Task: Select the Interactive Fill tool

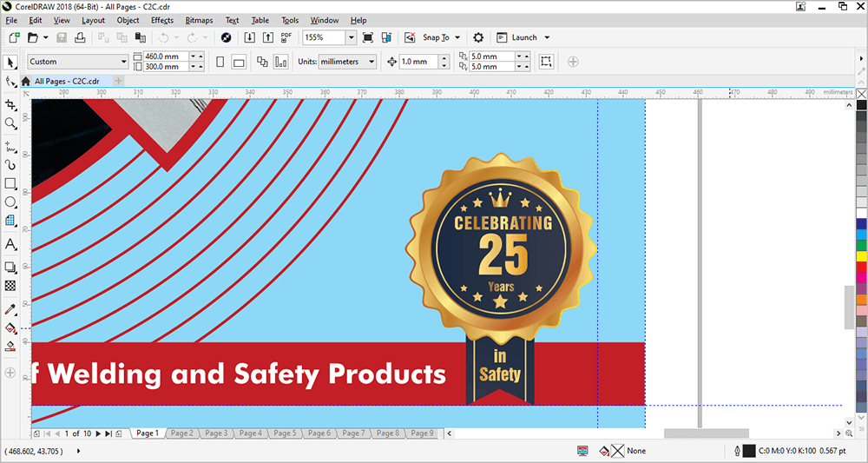Action: pyautogui.click(x=10, y=327)
